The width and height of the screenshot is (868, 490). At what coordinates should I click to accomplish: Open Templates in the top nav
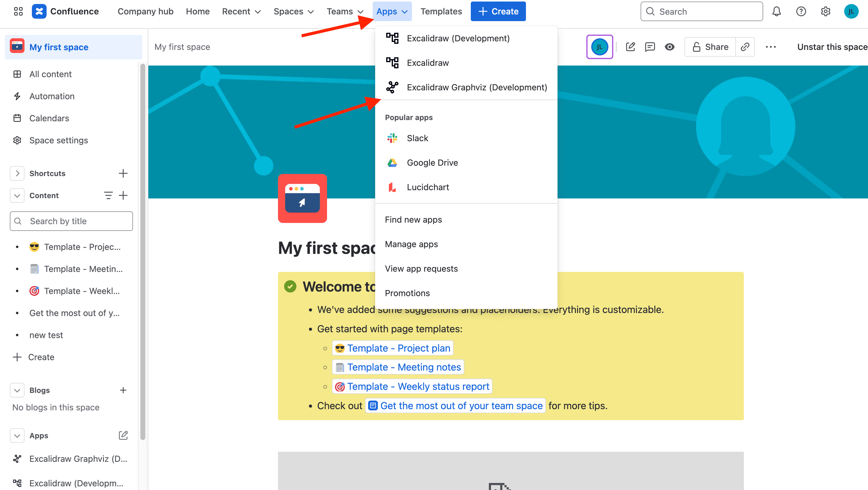tap(441, 11)
